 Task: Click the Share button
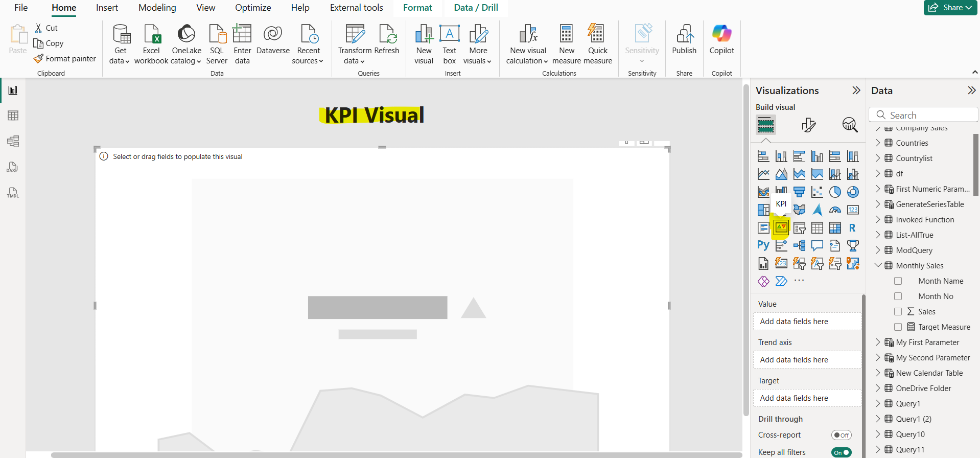(x=950, y=8)
